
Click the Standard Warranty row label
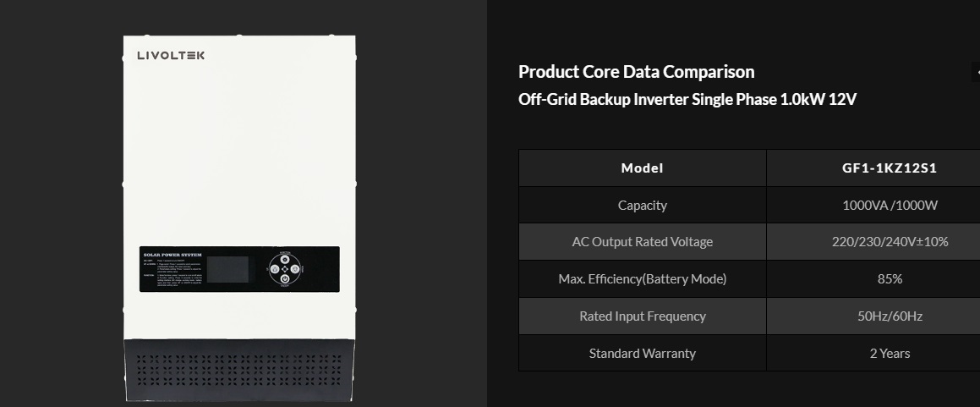click(642, 353)
